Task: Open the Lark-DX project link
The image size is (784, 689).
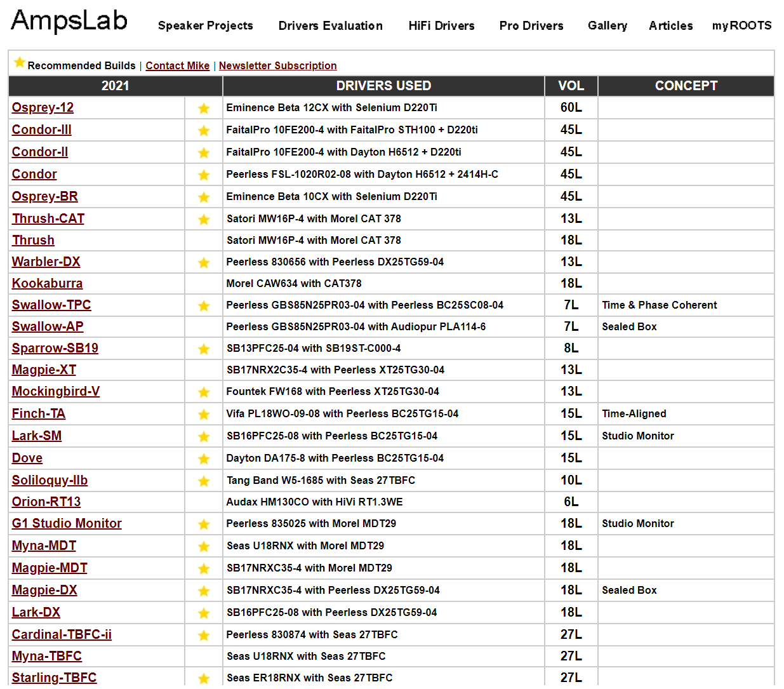Action: [x=36, y=612]
